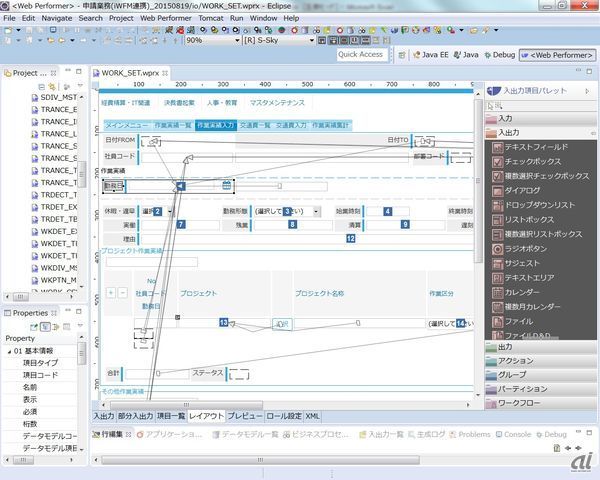Viewport: 600px width, 480px height.
Task: Select the ドロップダウンリスト palette item
Action: click(x=540, y=205)
